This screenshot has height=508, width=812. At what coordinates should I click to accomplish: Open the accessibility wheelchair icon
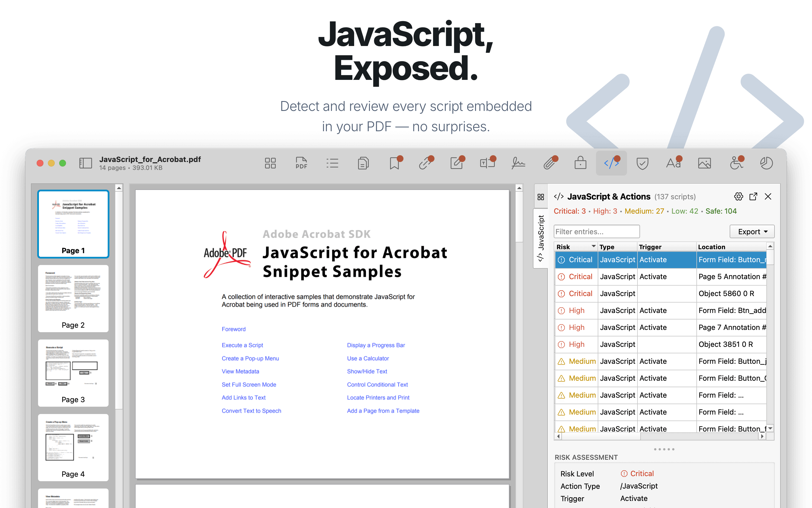(736, 163)
